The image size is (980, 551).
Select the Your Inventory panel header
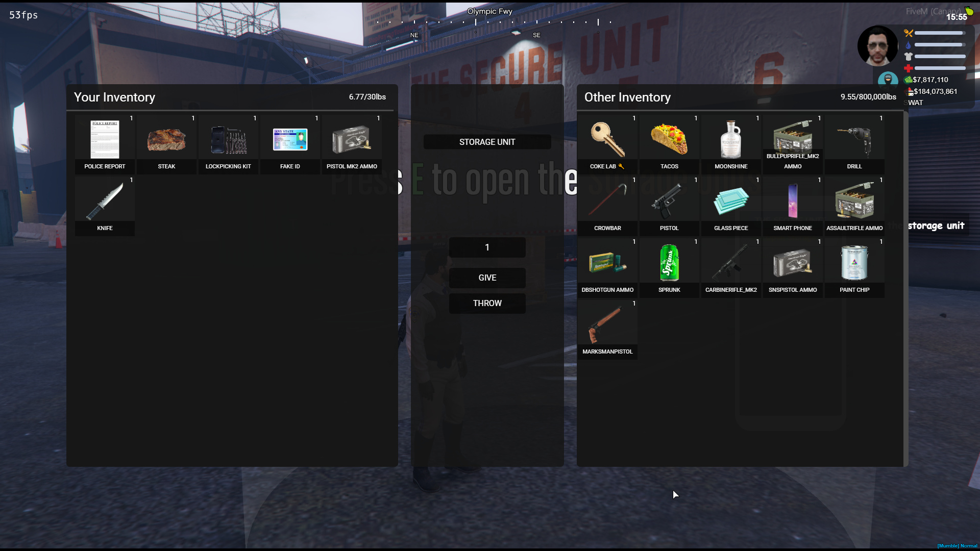pyautogui.click(x=114, y=97)
